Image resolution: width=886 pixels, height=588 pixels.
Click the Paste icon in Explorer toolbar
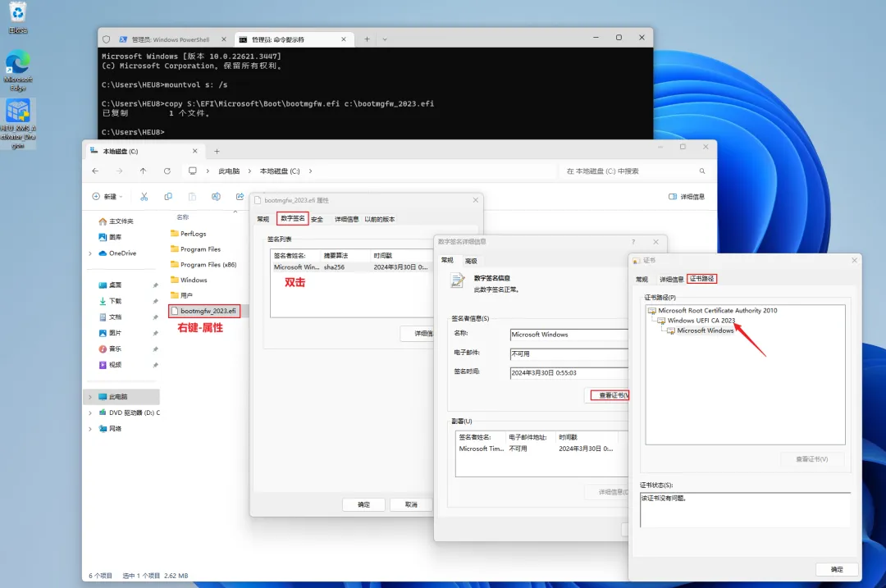[x=192, y=197]
